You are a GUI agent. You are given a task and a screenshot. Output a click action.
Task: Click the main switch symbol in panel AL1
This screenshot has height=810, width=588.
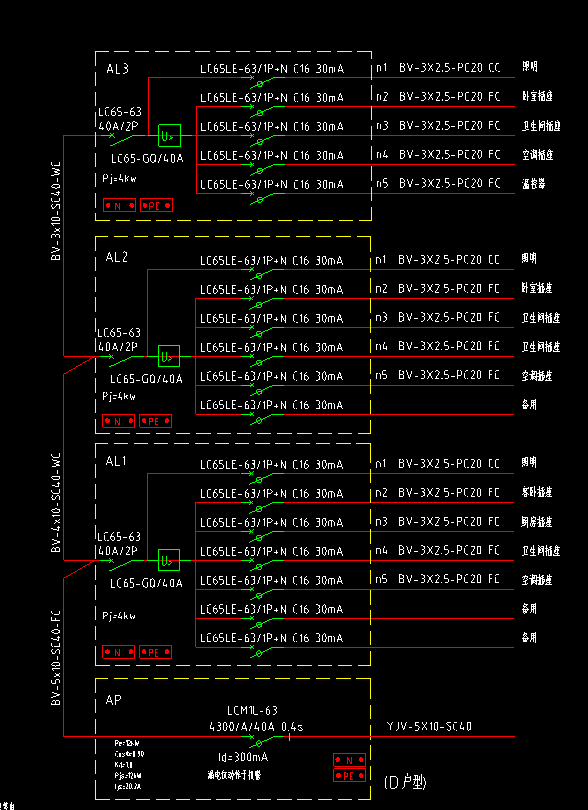123,563
